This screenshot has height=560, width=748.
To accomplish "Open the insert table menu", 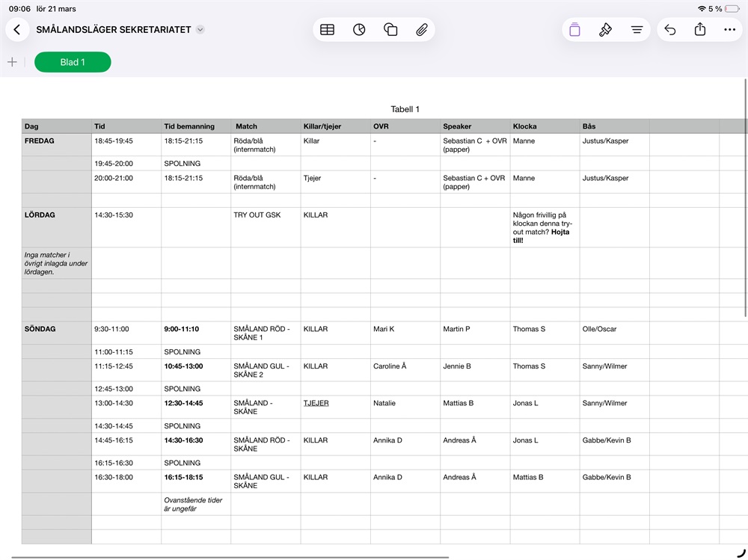I will [327, 30].
